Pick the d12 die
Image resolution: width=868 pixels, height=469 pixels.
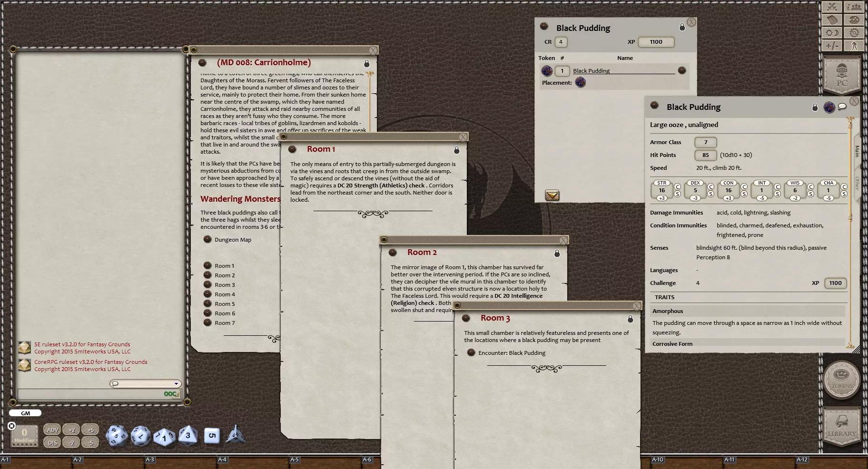140,436
